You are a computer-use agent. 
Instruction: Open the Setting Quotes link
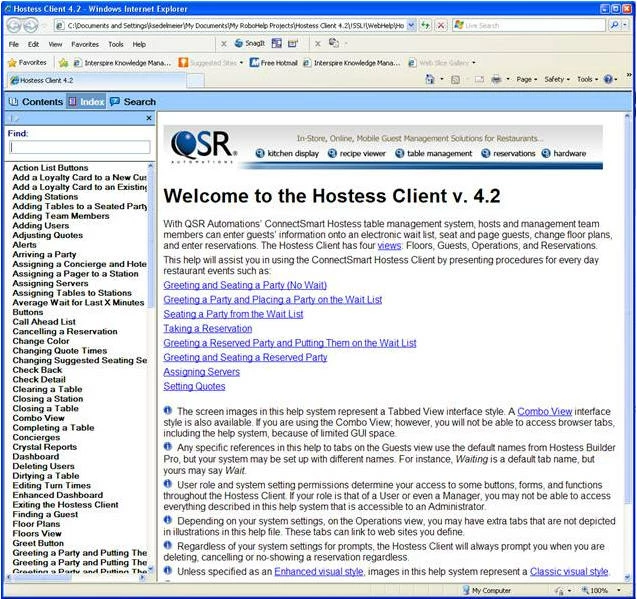[194, 386]
